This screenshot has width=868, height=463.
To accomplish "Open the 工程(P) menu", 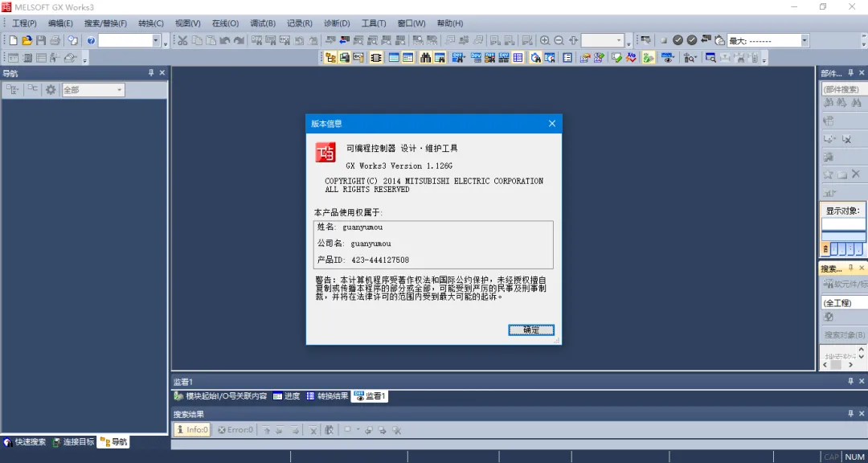I will (24, 23).
